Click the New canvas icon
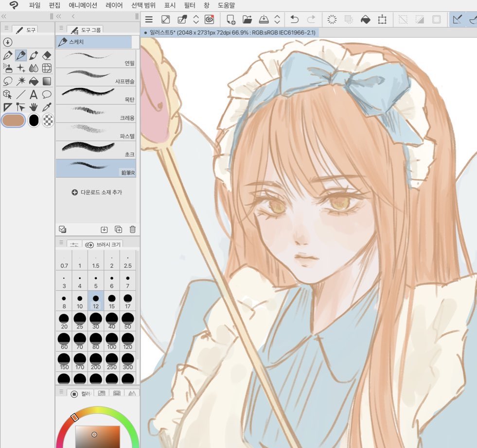Image resolution: width=477 pixels, height=448 pixels. click(x=231, y=19)
